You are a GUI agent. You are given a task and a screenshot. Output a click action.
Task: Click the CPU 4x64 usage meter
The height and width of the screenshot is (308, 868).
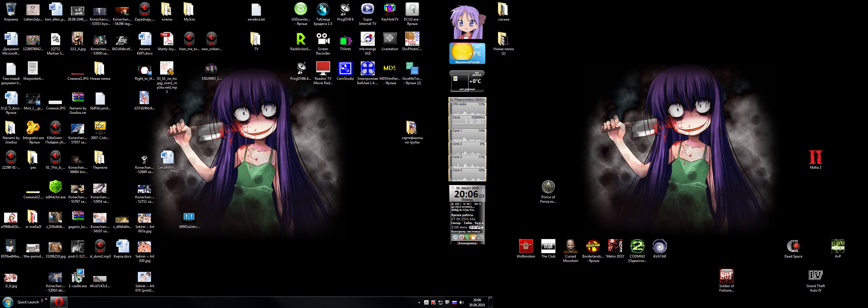coord(468,109)
